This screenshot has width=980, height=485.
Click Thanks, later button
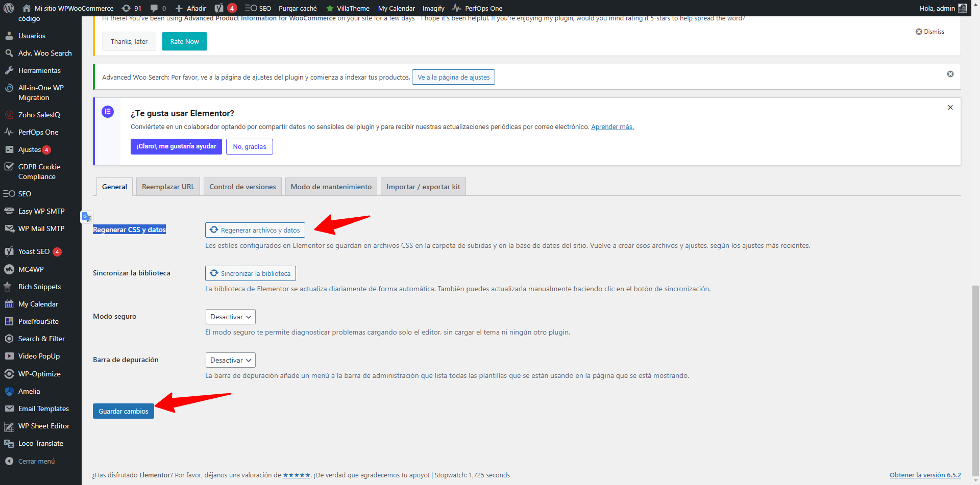pyautogui.click(x=129, y=41)
